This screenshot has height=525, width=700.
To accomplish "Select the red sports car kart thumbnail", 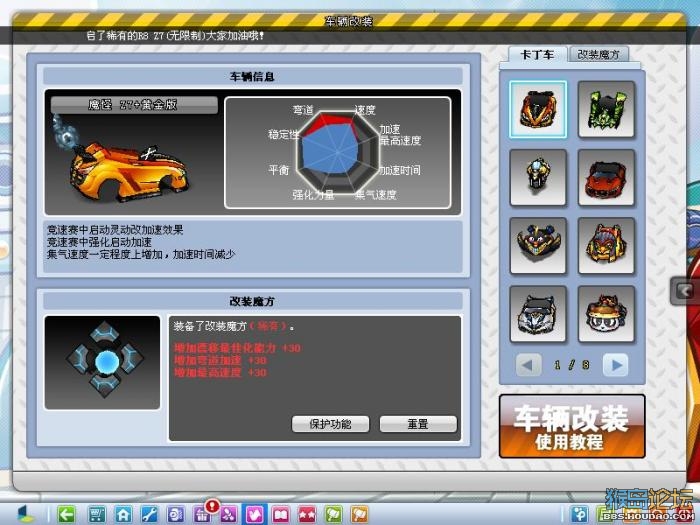I will 606,178.
